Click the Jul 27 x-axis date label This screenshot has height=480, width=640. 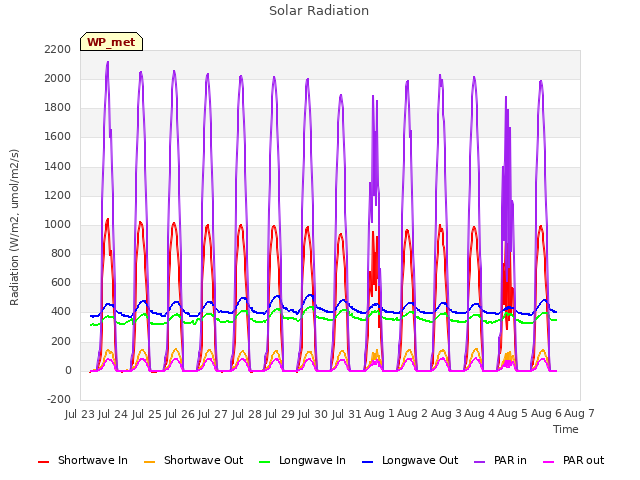tap(213, 414)
